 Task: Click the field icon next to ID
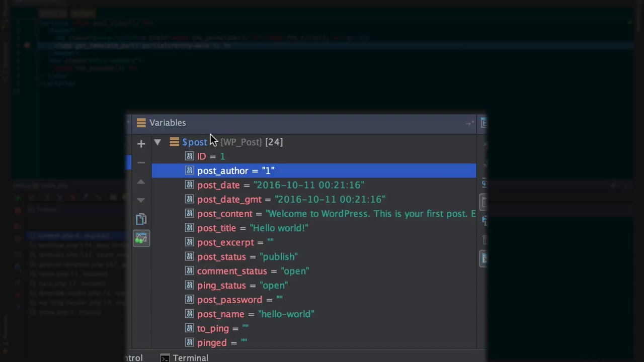point(189,156)
